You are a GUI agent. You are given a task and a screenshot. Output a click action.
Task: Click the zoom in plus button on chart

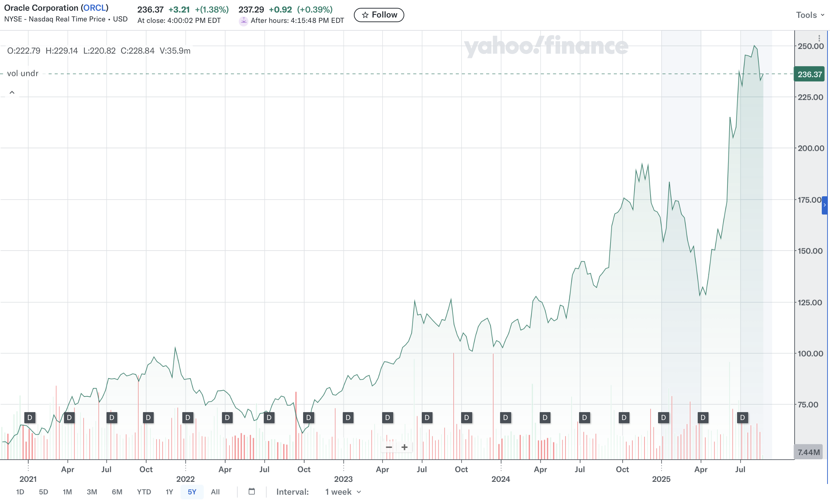click(x=404, y=447)
